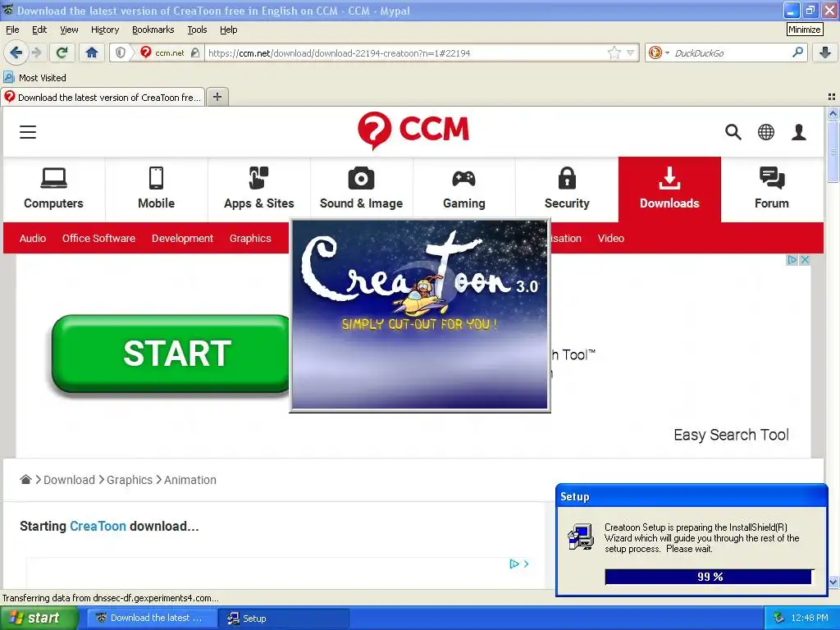Click the tracking protection shield icon
The image size is (840, 630).
[x=121, y=52]
